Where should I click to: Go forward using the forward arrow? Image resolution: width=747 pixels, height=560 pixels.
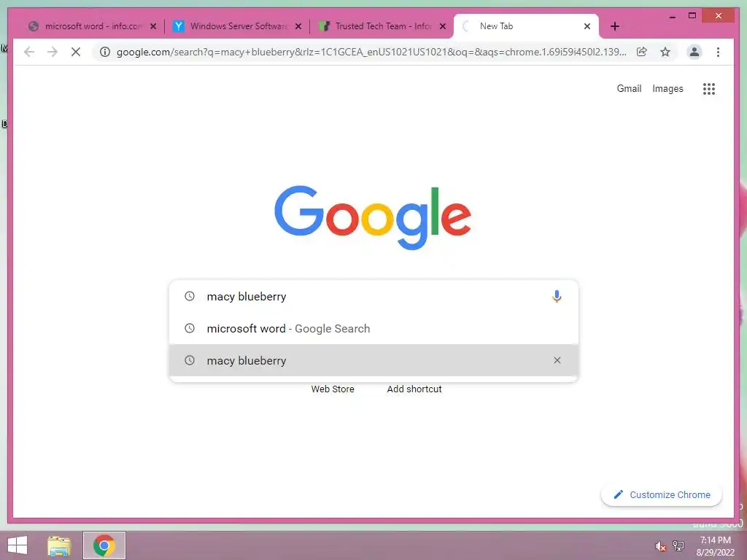53,52
